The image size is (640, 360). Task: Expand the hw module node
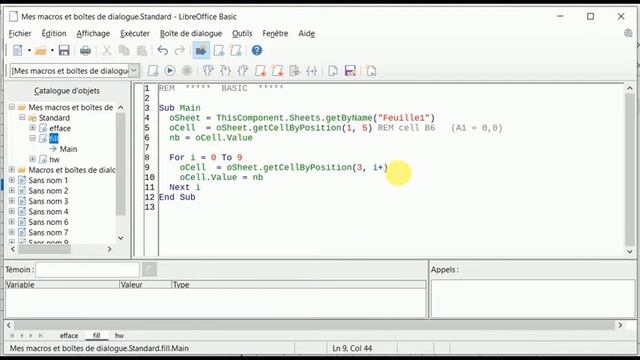[33, 159]
